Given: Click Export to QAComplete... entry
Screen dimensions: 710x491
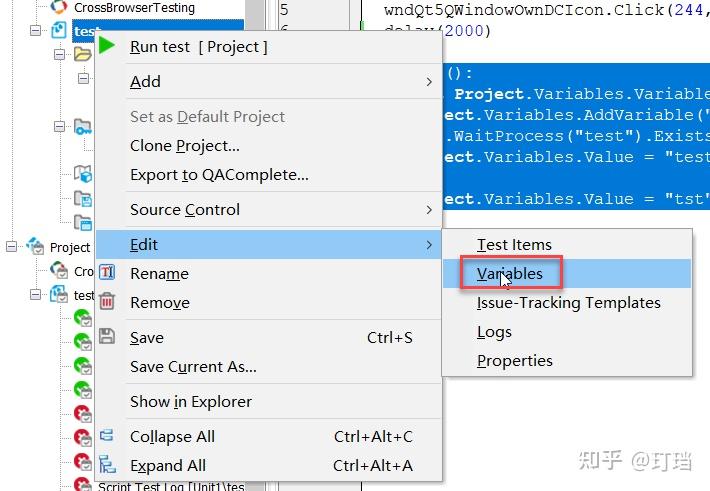Looking at the screenshot, I should coord(219,175).
